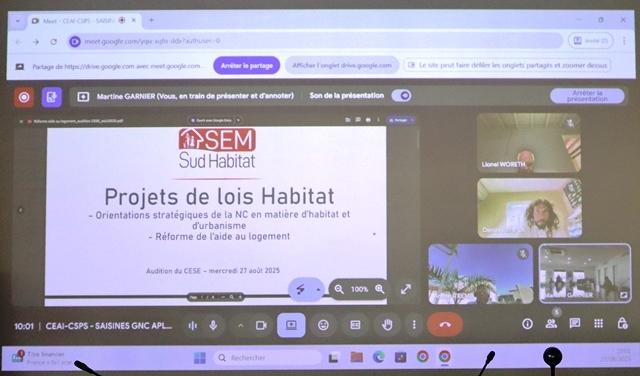This screenshot has width=640, height=376.
Task: Open the activities grid icon
Action: click(598, 324)
